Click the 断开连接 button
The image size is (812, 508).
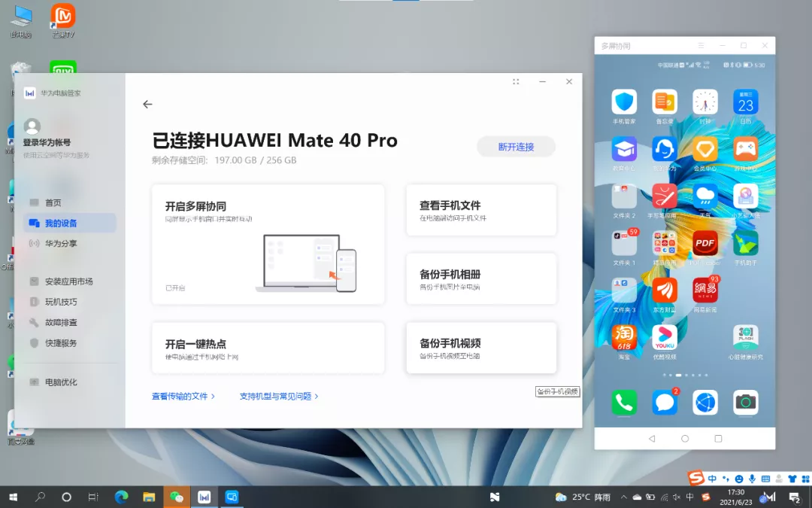516,147
